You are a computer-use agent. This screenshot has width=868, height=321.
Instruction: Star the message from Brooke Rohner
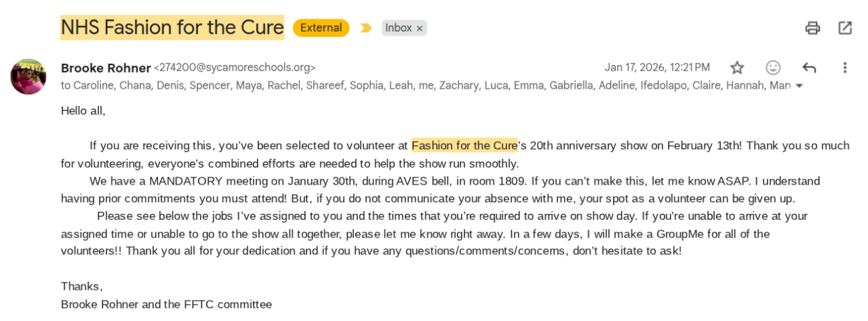tap(737, 67)
